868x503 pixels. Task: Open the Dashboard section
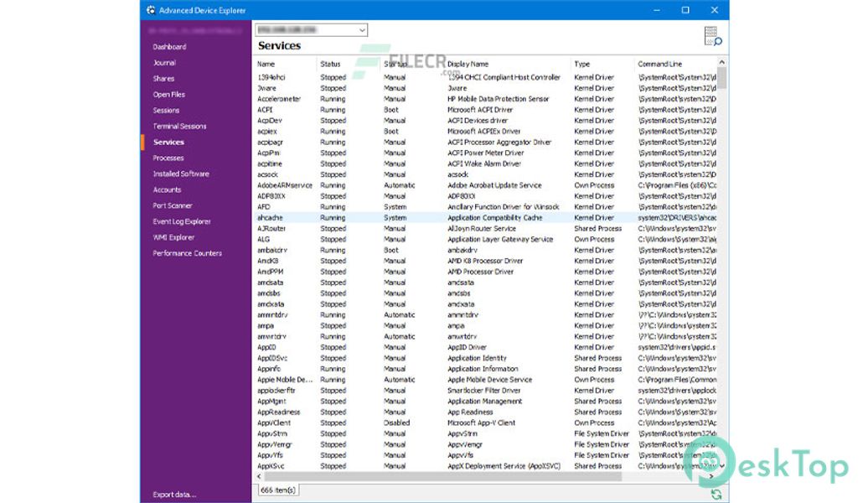point(169,47)
